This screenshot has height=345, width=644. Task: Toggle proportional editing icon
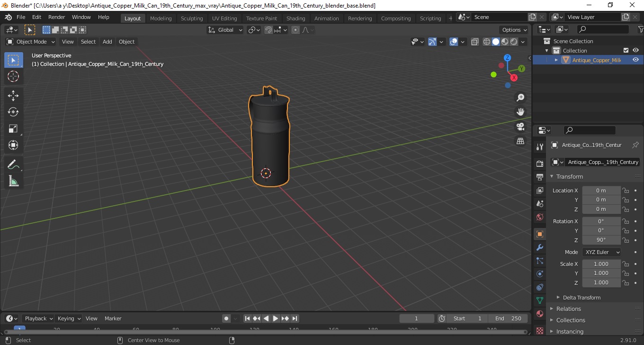(295, 30)
